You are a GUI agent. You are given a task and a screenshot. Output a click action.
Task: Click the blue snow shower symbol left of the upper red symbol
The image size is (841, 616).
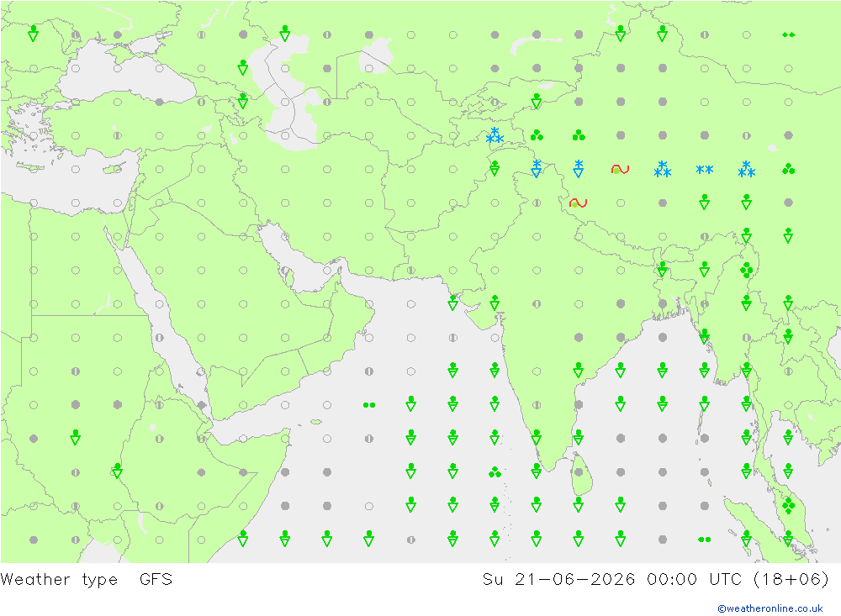(x=579, y=168)
